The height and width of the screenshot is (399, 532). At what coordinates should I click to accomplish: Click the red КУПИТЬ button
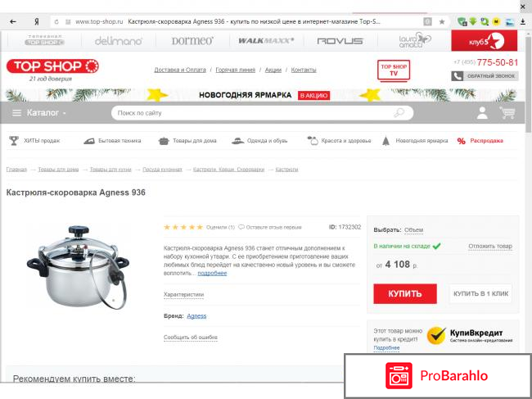click(x=405, y=294)
